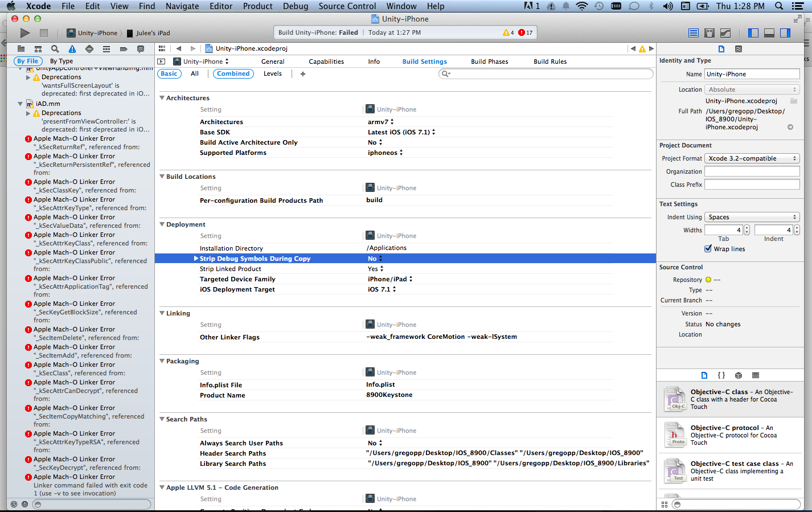Open the Build Rules tab
Screen dimensions: 812x512
tap(550, 62)
